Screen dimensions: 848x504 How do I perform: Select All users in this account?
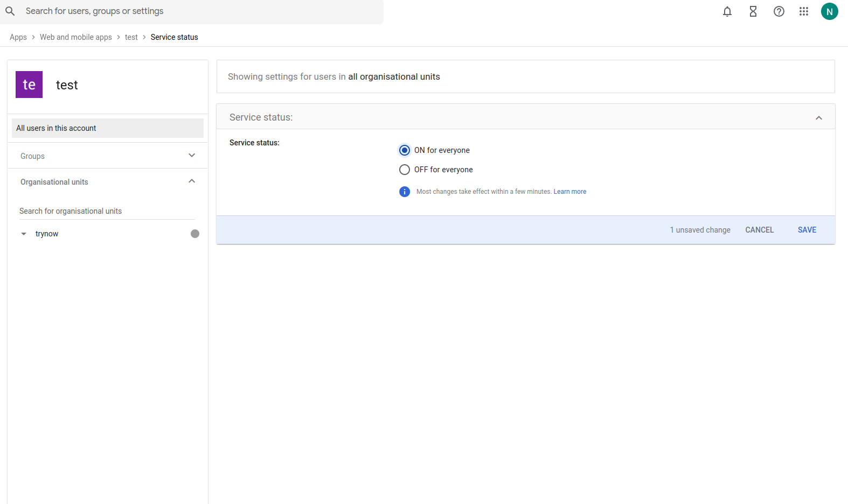(x=108, y=128)
